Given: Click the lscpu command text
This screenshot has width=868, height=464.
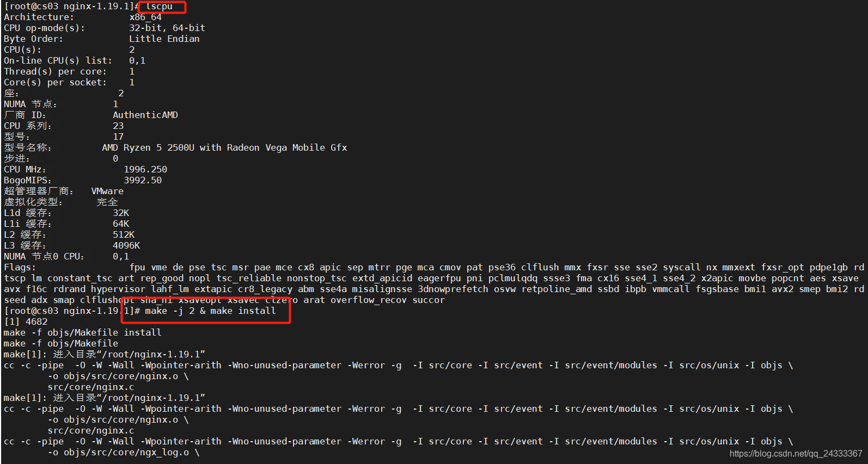Looking at the screenshot, I should pos(159,7).
